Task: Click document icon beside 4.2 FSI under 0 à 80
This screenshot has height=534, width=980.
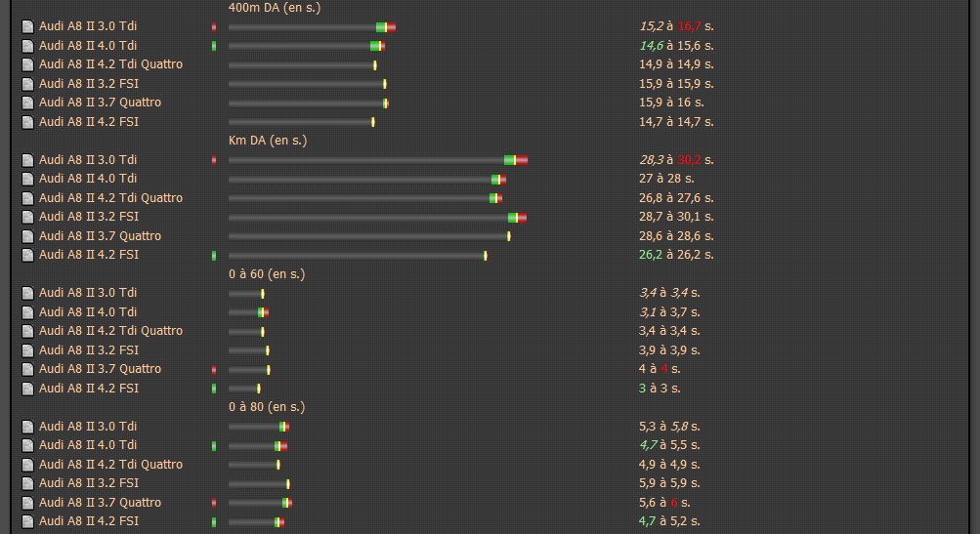Action: 27,521
